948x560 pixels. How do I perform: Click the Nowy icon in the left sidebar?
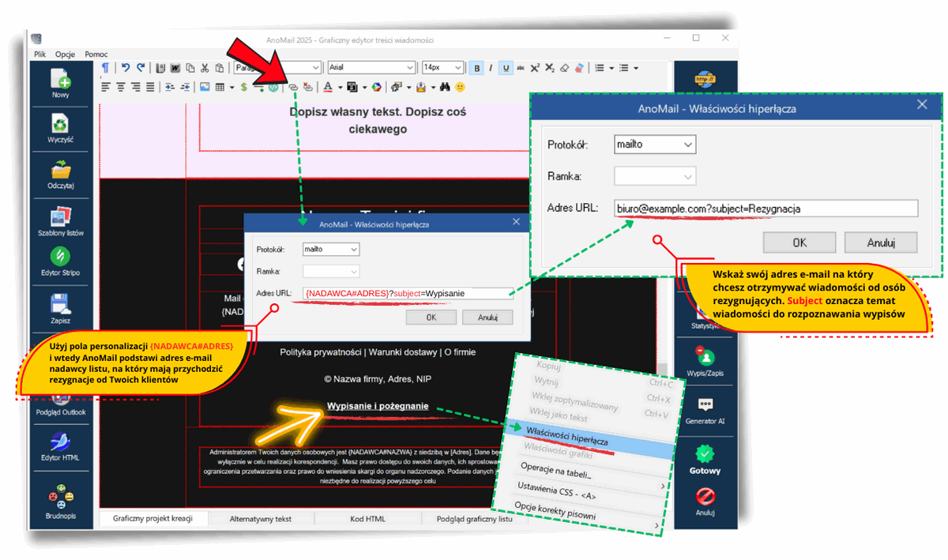click(61, 79)
